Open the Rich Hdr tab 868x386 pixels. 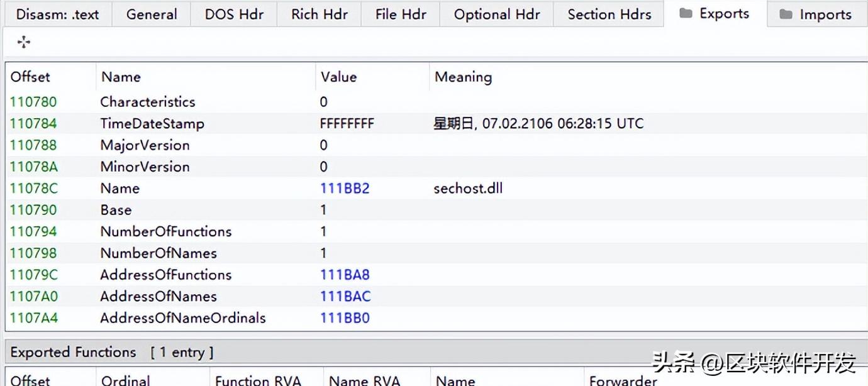319,14
